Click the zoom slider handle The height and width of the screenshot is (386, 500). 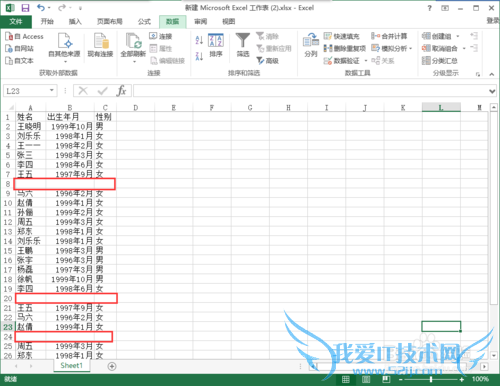(x=431, y=379)
